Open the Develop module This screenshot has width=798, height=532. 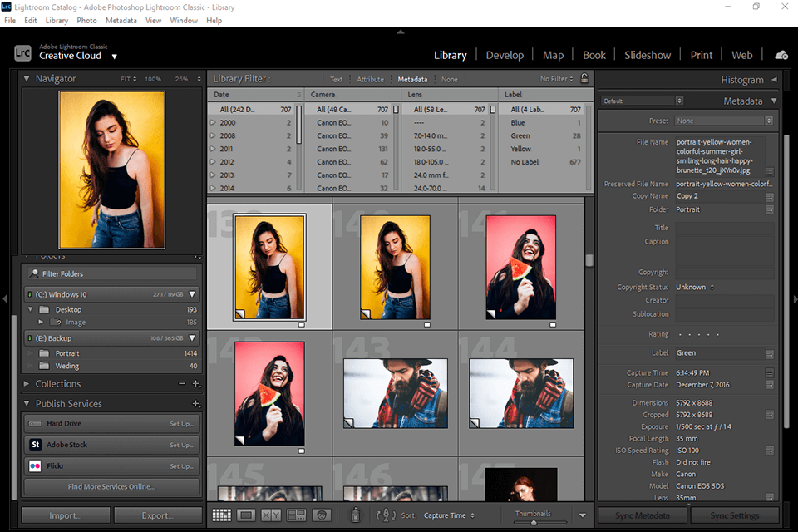[505, 55]
